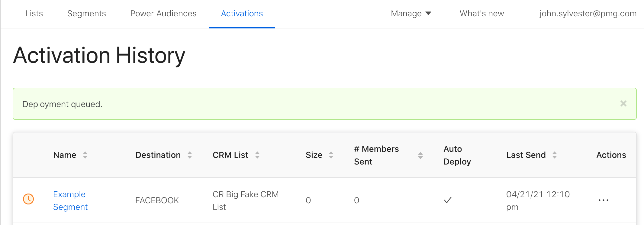Click Last Send sort arrows
This screenshot has height=225, width=644.
(555, 155)
